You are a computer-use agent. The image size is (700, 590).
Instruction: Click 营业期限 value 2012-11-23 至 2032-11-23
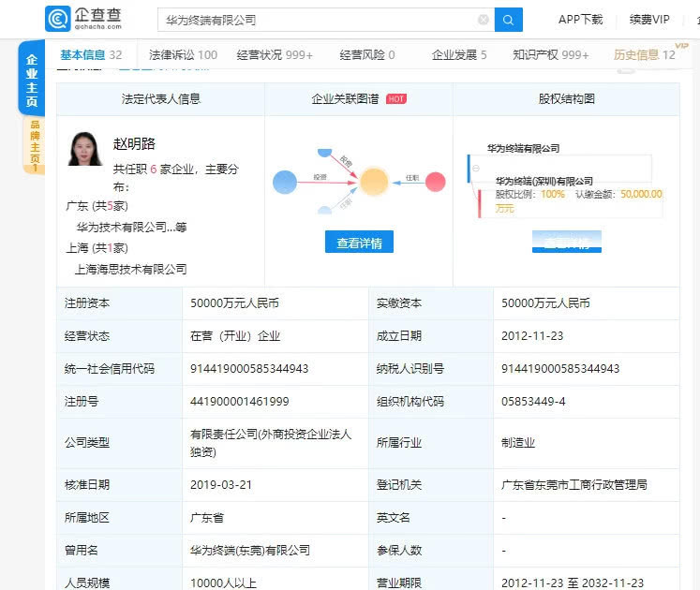click(x=573, y=583)
